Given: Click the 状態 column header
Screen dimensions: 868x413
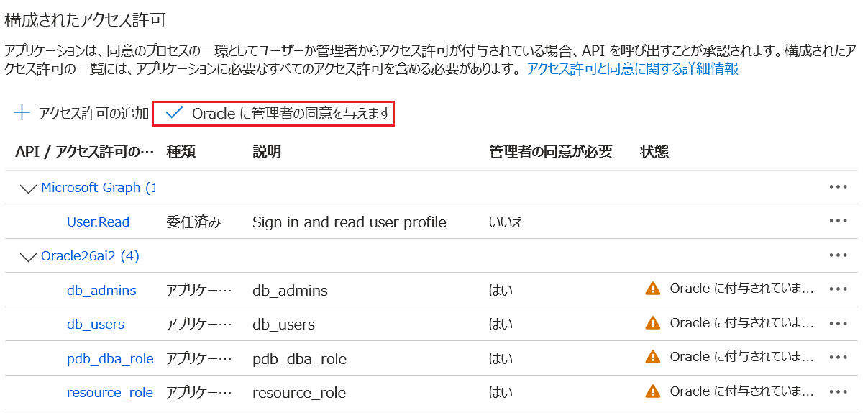Looking at the screenshot, I should coord(654,151).
